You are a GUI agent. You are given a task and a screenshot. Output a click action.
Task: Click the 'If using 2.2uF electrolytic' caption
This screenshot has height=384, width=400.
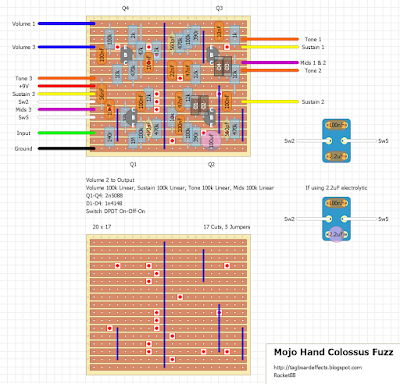coord(336,188)
